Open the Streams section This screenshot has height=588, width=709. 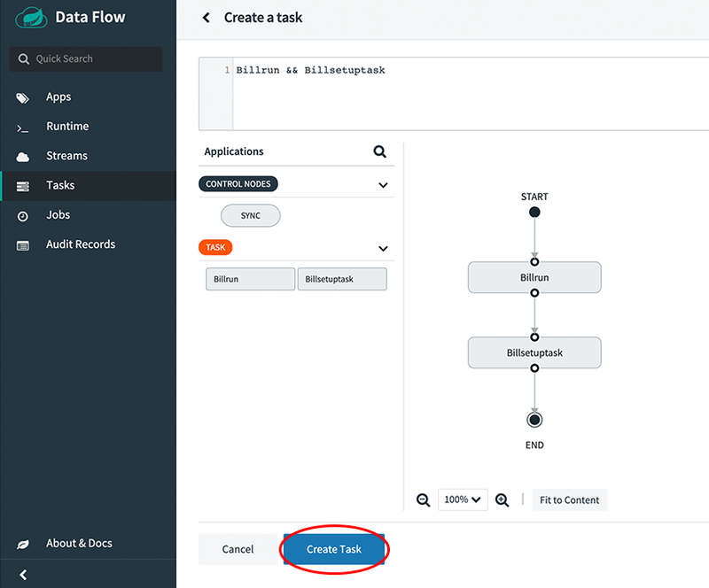pos(67,156)
